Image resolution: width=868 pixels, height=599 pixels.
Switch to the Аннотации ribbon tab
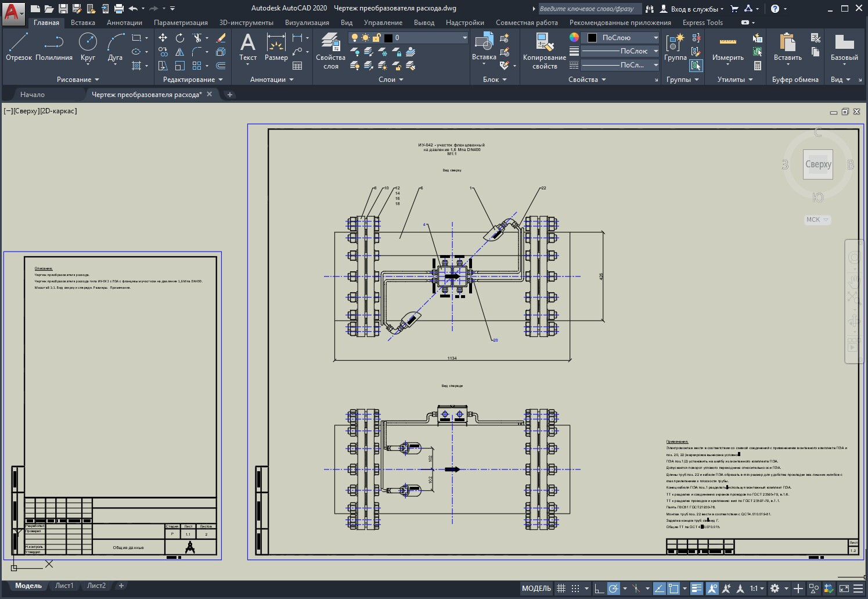tap(124, 23)
